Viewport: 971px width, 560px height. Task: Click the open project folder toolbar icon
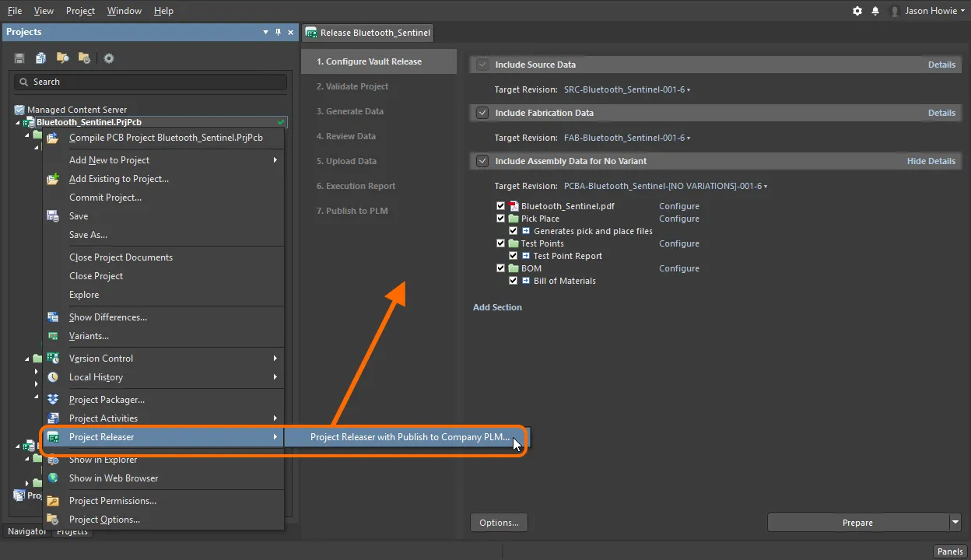63,58
